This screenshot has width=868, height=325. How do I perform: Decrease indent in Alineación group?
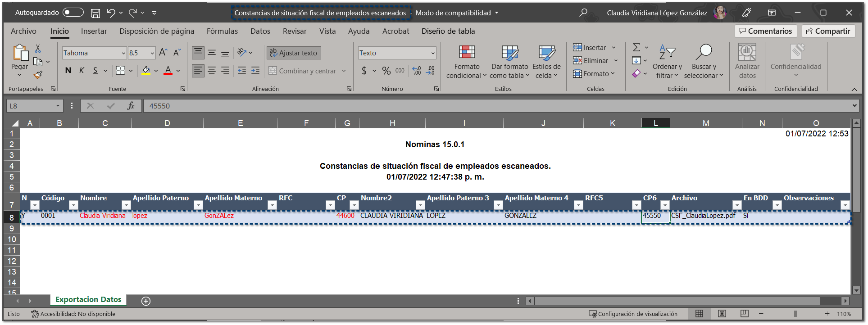[242, 71]
